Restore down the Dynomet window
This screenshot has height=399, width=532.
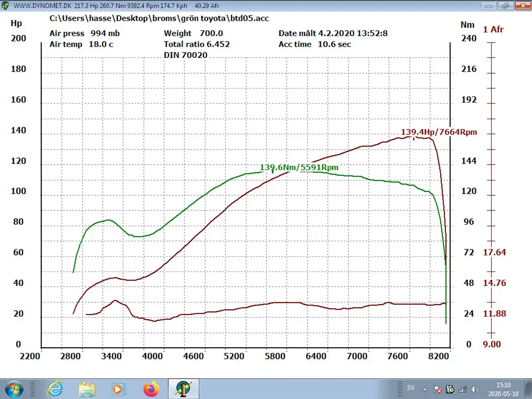[505, 6]
